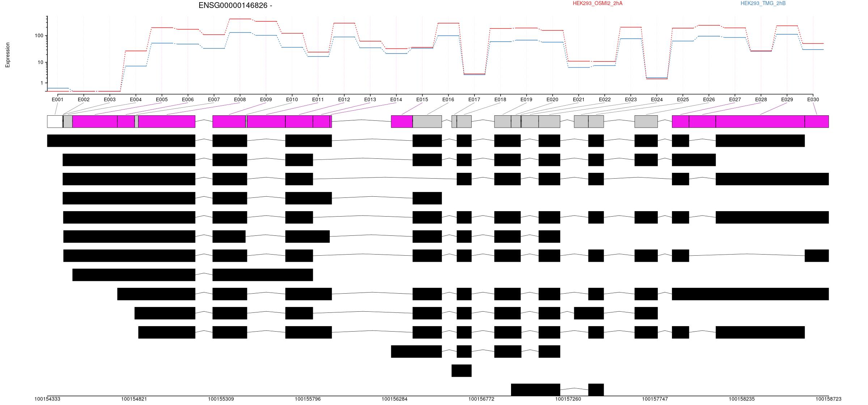Click exon label E024
The height and width of the screenshot is (405, 868).
pos(657,99)
